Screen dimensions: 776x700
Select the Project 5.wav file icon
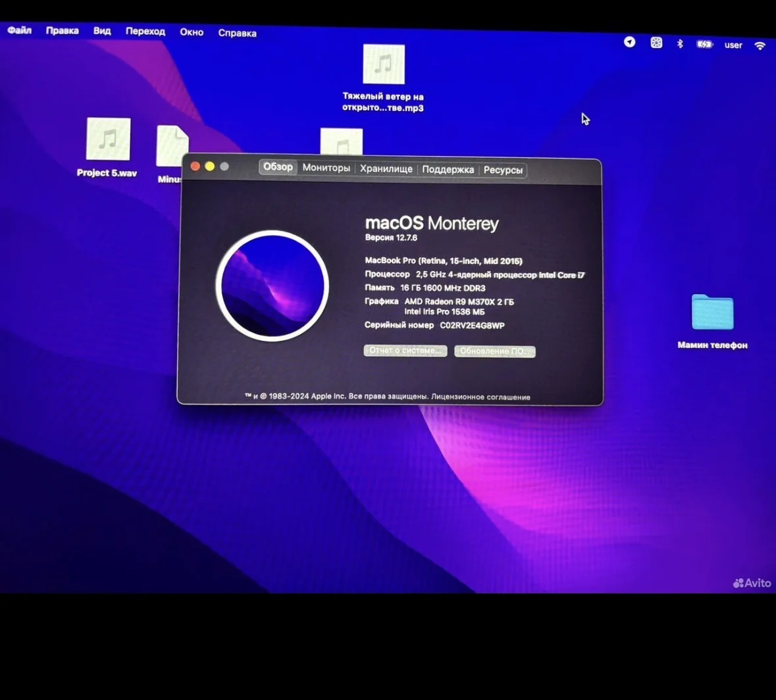point(108,139)
